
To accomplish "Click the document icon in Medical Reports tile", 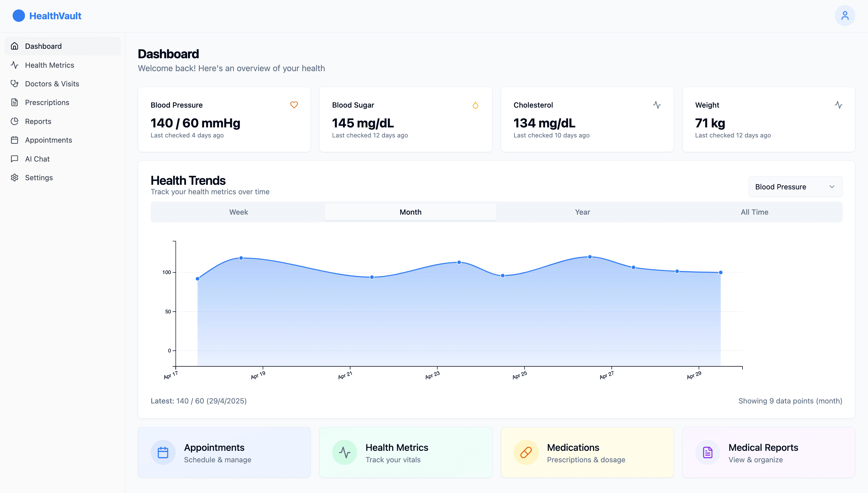I will pos(708,452).
